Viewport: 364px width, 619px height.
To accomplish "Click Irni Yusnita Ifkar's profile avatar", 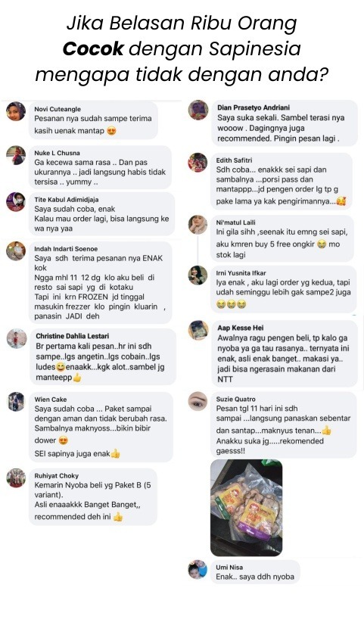I will (x=198, y=275).
